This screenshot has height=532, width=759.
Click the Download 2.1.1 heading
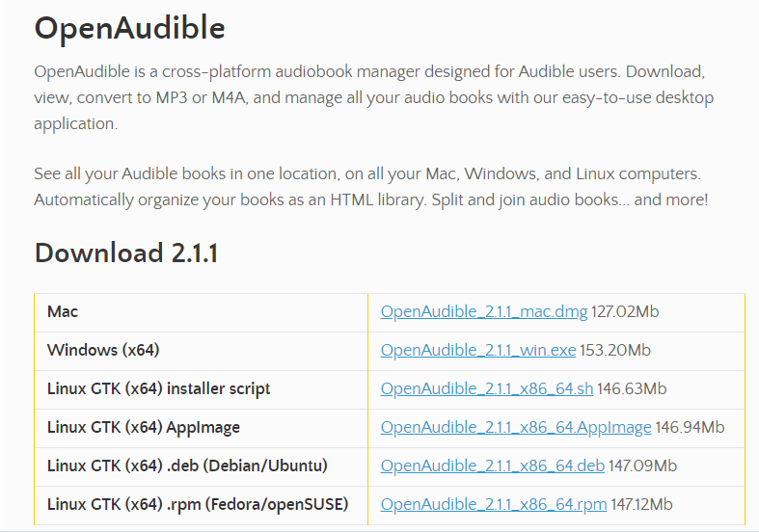click(x=126, y=253)
